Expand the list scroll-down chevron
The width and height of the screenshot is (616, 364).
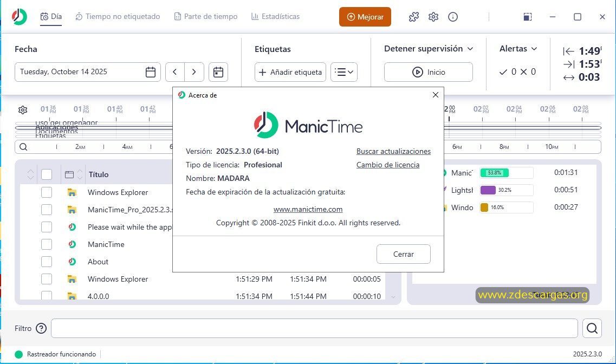coord(393,297)
